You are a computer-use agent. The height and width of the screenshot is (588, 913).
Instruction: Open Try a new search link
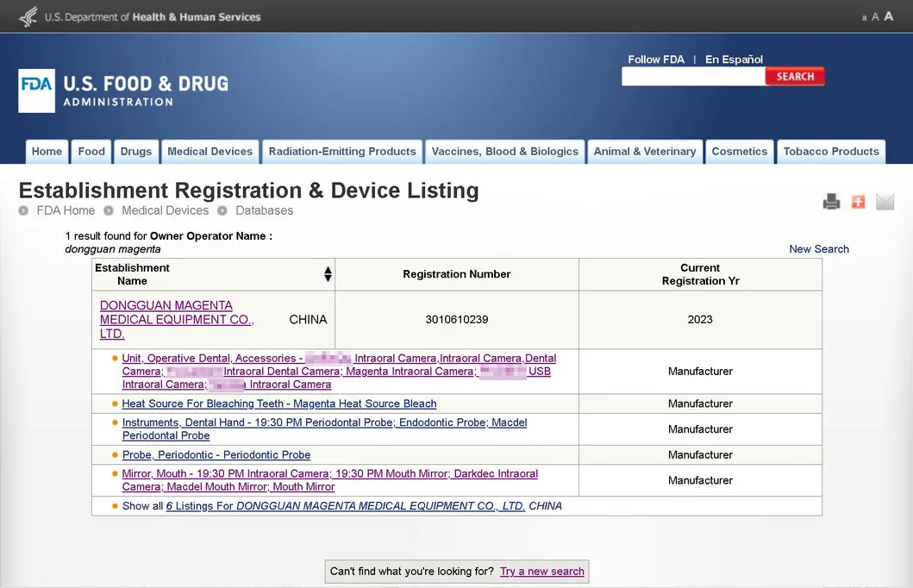[541, 571]
